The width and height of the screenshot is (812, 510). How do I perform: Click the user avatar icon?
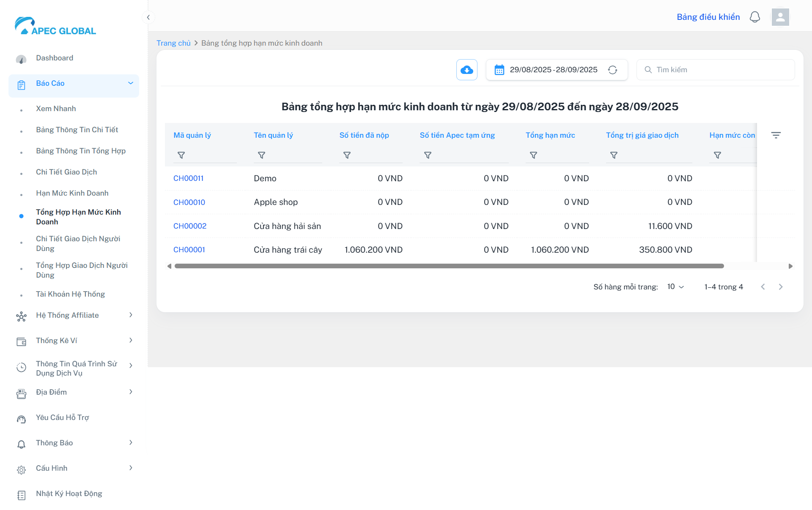[780, 17]
